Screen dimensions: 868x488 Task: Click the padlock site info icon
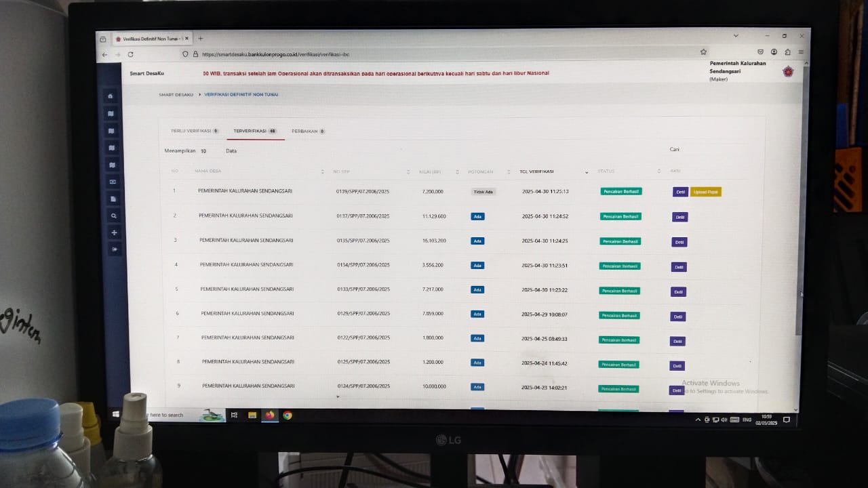point(195,54)
